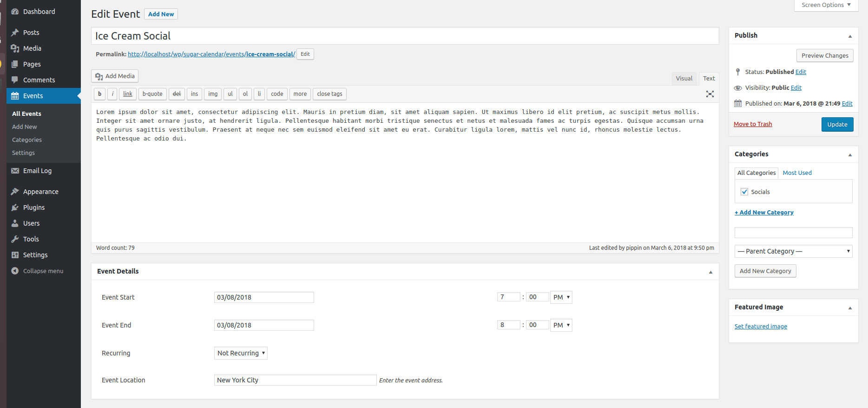868x408 pixels.
Task: Open Events Settings submenu item
Action: 23,153
